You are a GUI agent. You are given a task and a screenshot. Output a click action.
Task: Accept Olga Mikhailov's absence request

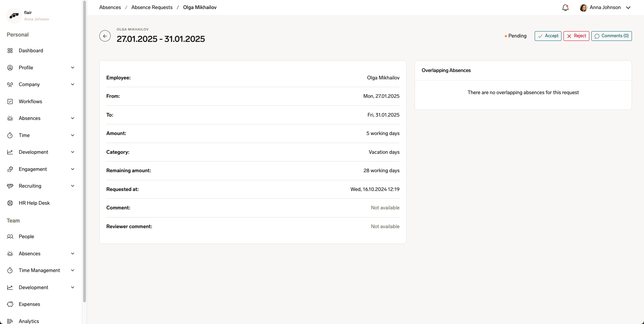pyautogui.click(x=548, y=36)
